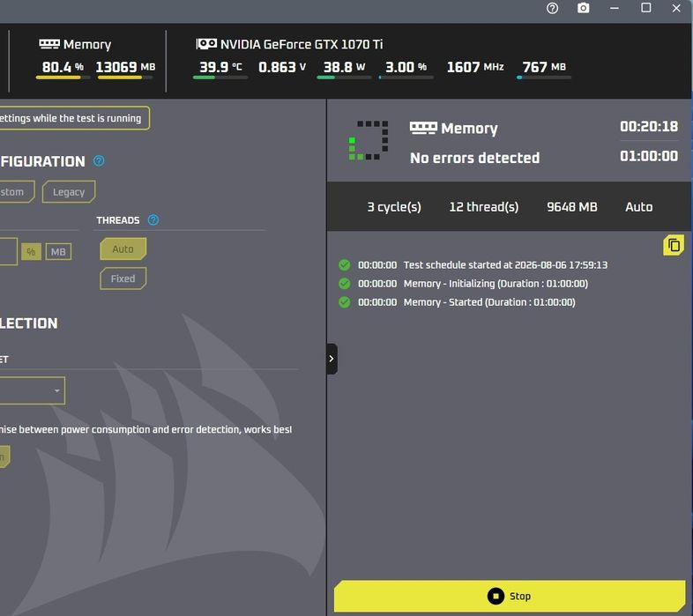Click the 'Auto' summary value in status bar
Image resolution: width=693 pixels, height=616 pixels.
click(638, 207)
